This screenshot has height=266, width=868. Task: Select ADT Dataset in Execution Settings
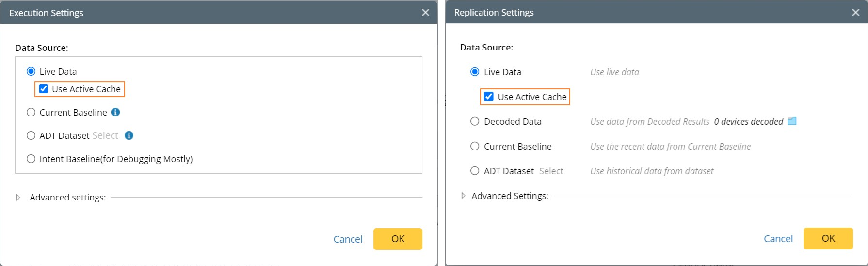[31, 135]
